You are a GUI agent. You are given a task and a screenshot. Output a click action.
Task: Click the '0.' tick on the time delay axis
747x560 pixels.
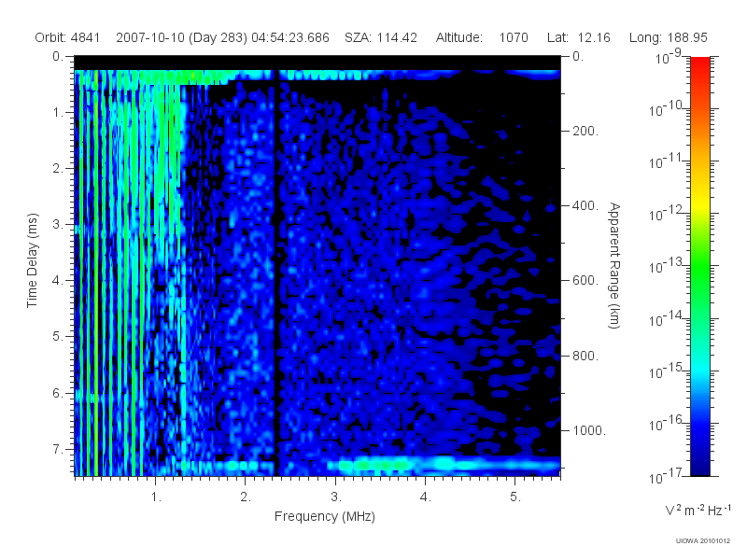(x=58, y=57)
